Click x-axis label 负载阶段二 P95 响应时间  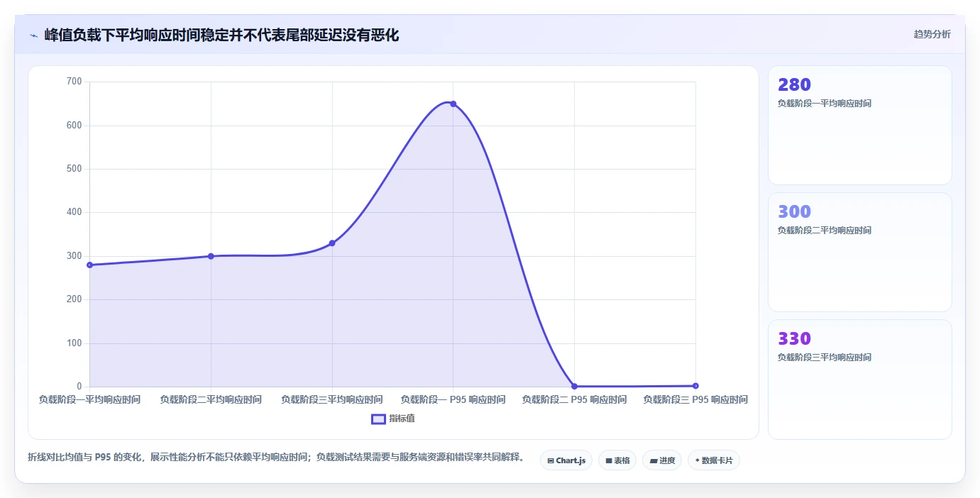click(574, 400)
